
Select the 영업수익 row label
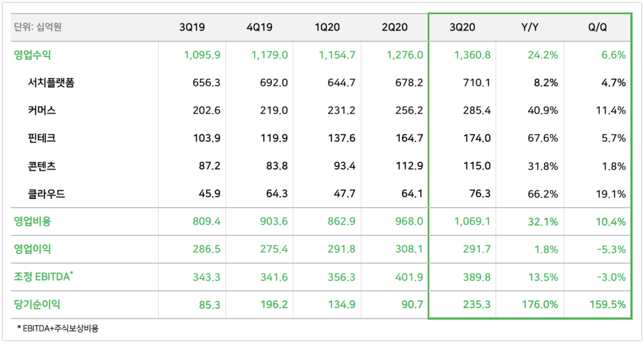tap(32, 55)
